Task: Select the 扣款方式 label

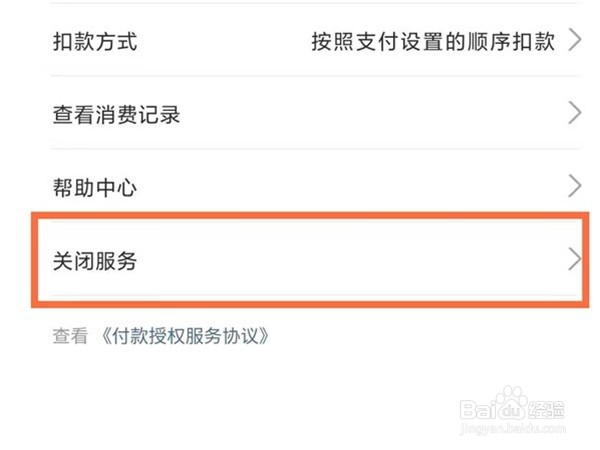Action: point(95,43)
